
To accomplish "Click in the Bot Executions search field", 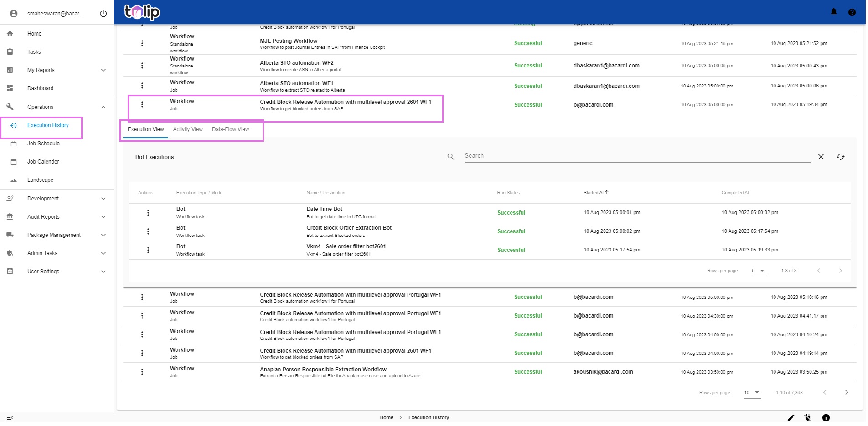I will click(x=637, y=156).
